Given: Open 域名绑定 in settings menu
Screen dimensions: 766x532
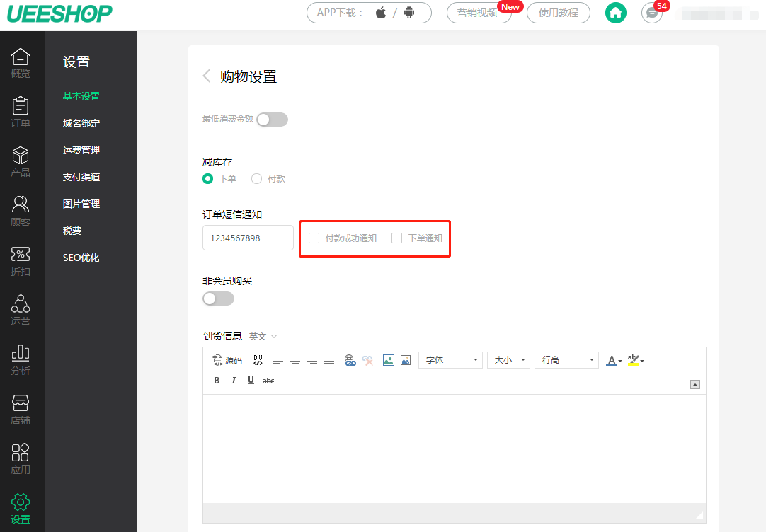Looking at the screenshot, I should point(81,124).
